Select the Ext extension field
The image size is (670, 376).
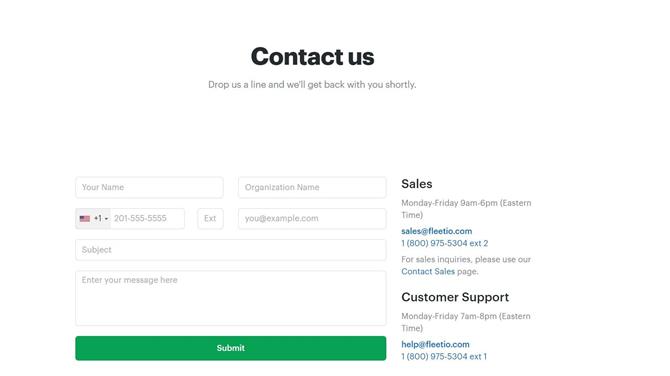pos(210,219)
